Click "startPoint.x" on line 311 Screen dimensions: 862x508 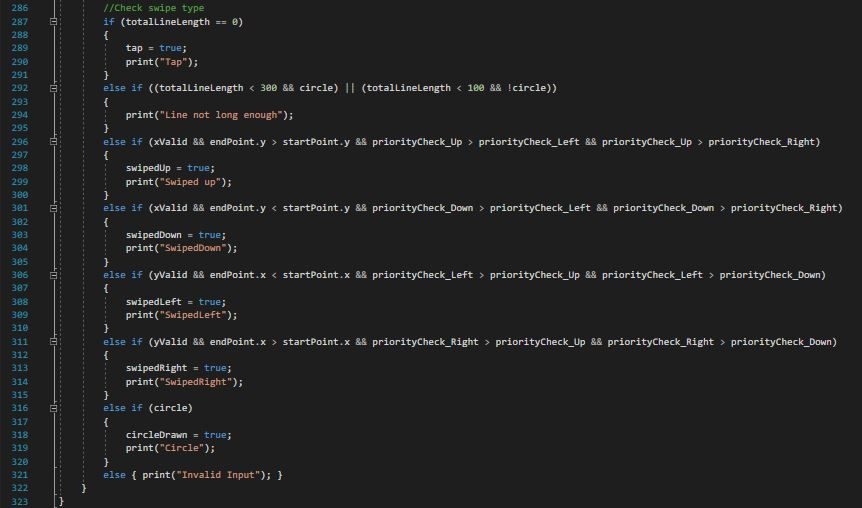[316, 342]
